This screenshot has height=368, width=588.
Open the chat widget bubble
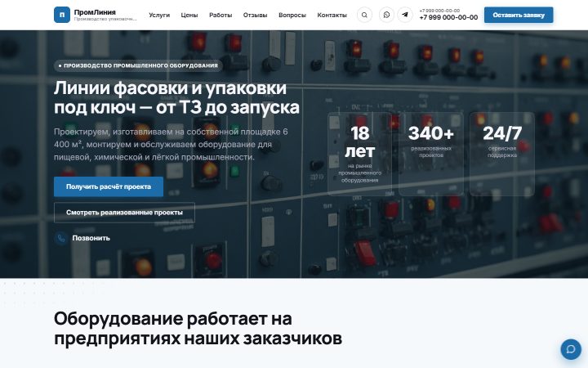click(571, 349)
